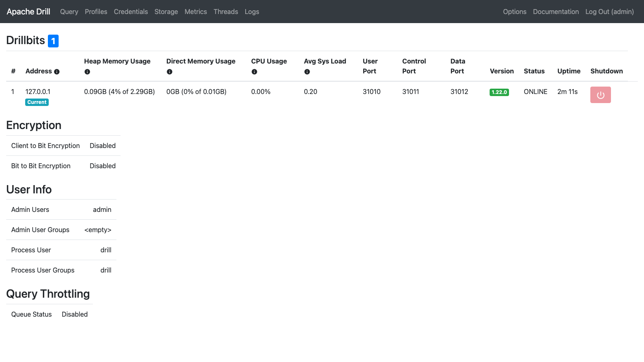Click the Uptime column header

point(569,71)
